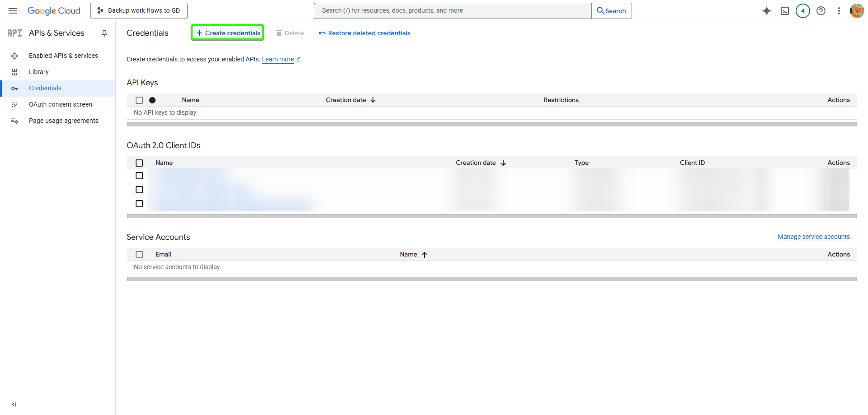Image resolution: width=868 pixels, height=415 pixels.
Task: Select all Service Accounts checkbox
Action: (x=139, y=255)
